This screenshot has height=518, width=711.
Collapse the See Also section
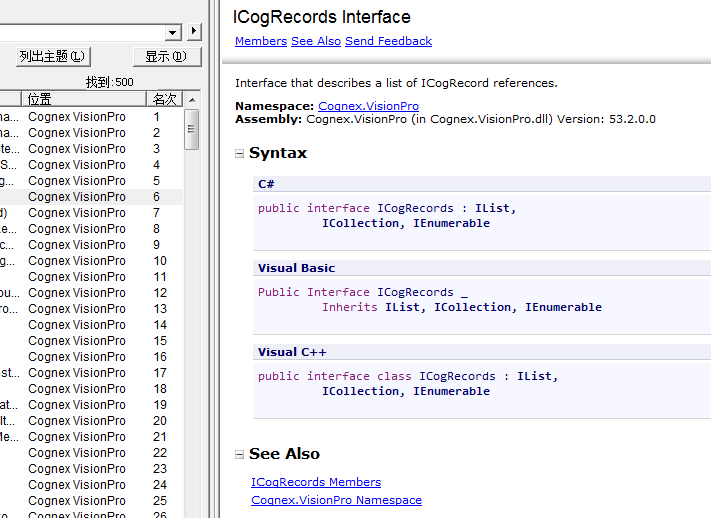[239, 454]
